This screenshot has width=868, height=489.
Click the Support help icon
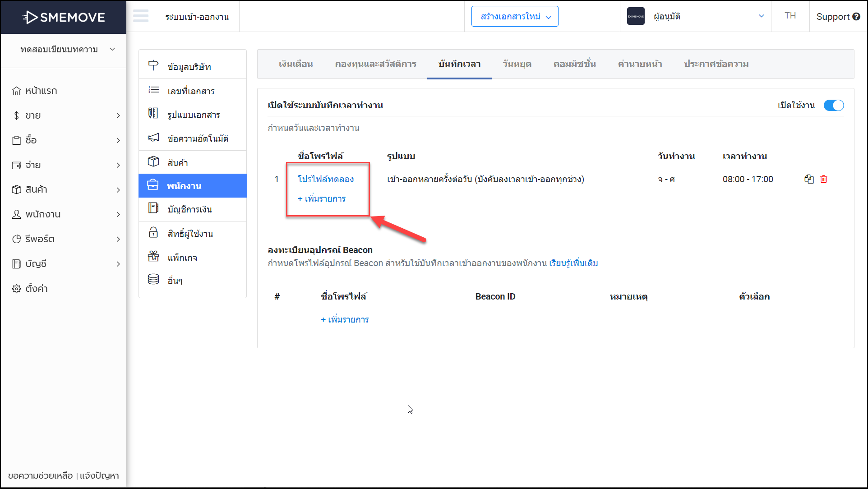856,17
